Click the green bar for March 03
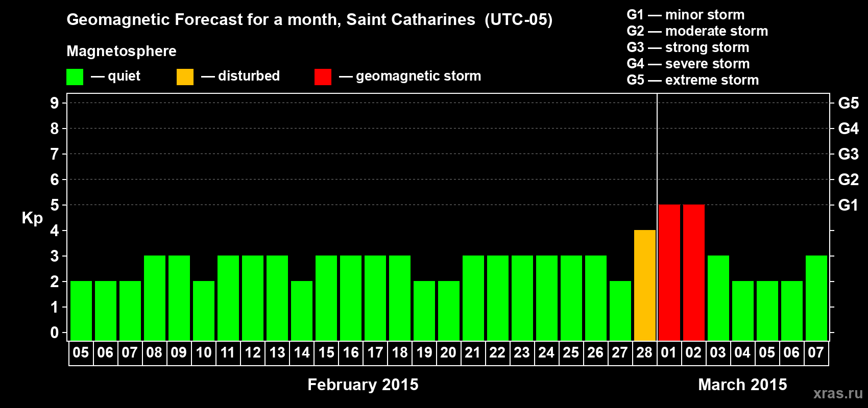Screen dimensions: 868x408 [718, 298]
